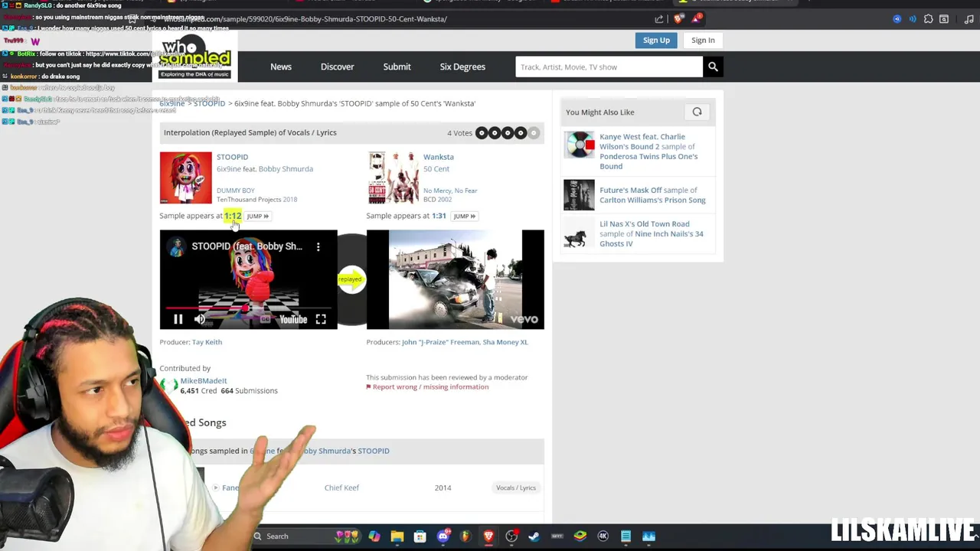Rate with the first vote circle
Image resolution: width=980 pixels, height=551 pixels.
[482, 133]
